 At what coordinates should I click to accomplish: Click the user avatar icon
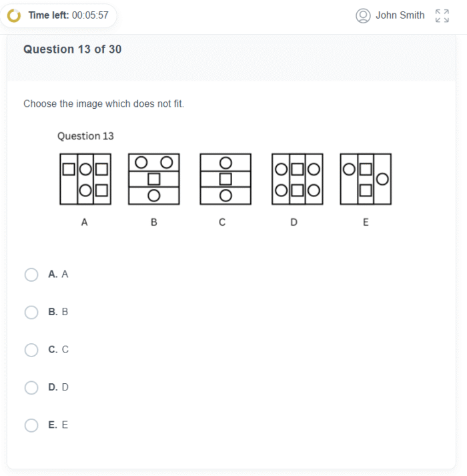363,15
